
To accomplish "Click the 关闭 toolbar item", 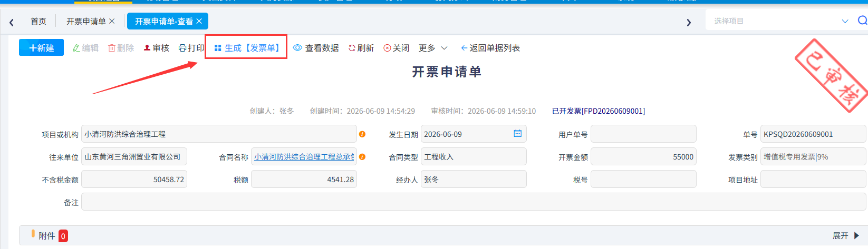I will [397, 48].
